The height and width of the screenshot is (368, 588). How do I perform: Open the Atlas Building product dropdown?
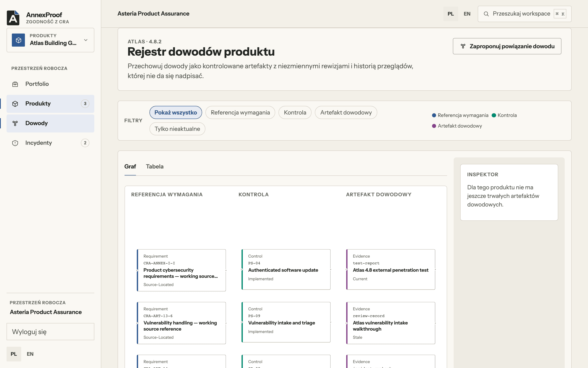coord(50,40)
